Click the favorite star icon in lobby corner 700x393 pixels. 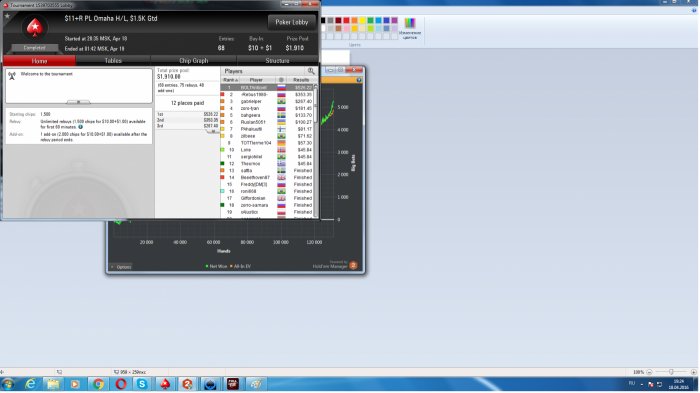(x=7, y=16)
